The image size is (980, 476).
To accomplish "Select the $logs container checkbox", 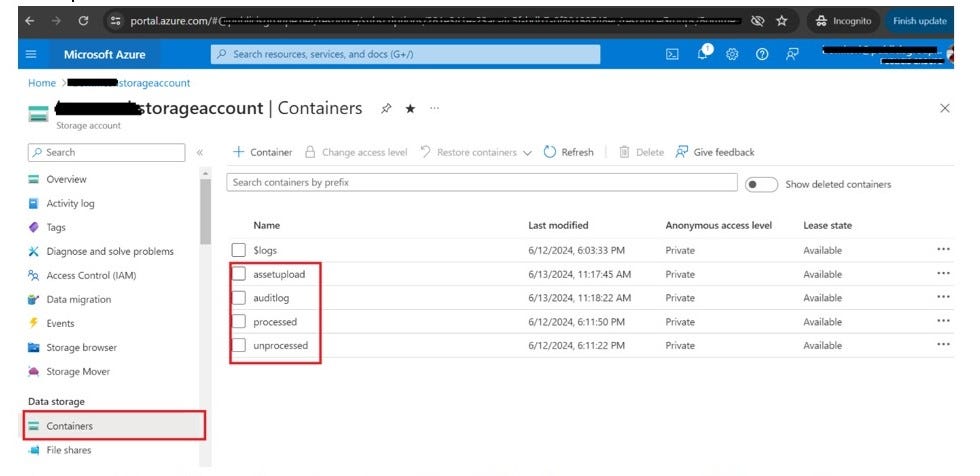I will (239, 250).
